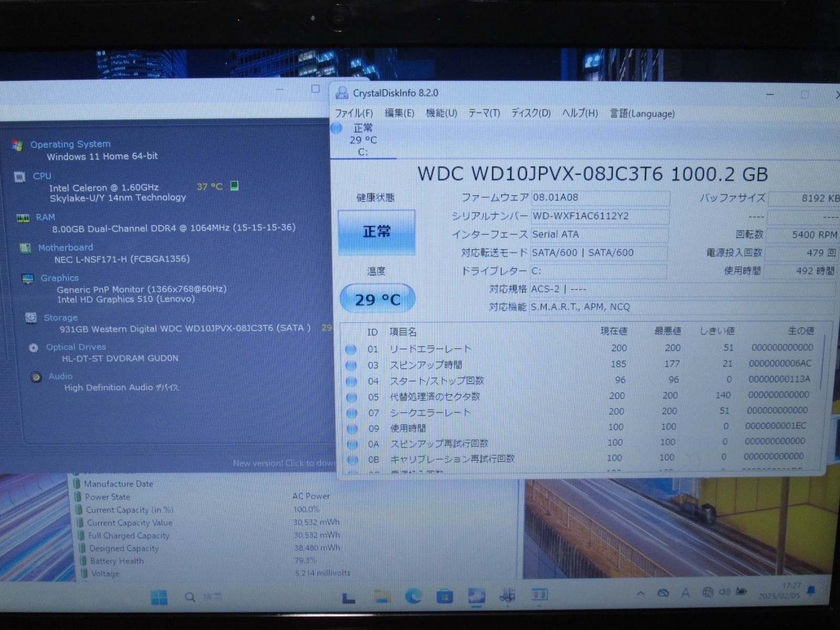
Task: Click the インターフェース field Serial ATA
Action: point(600,235)
